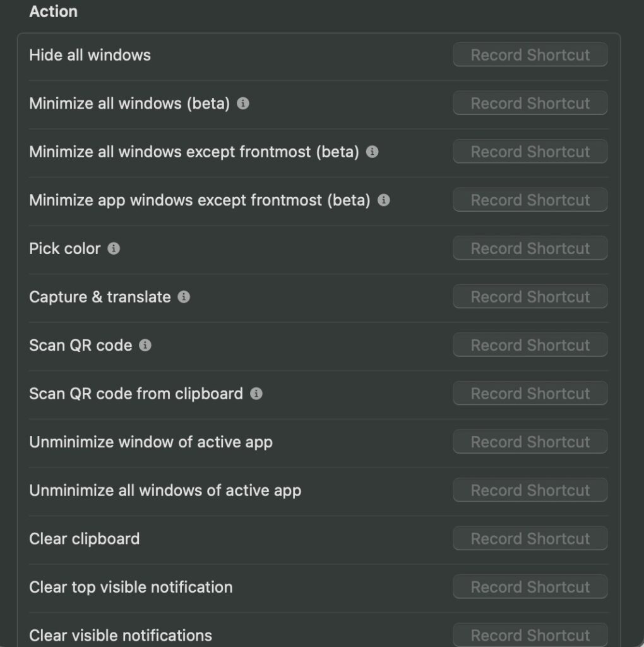The width and height of the screenshot is (644, 647).
Task: Set shortcut for Minimize all windows except frontmost
Action: tap(530, 151)
